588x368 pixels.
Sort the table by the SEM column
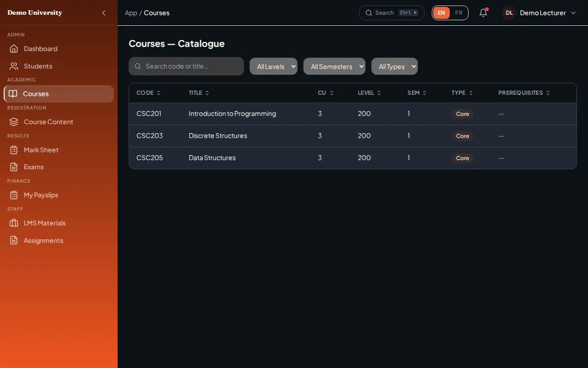click(417, 93)
